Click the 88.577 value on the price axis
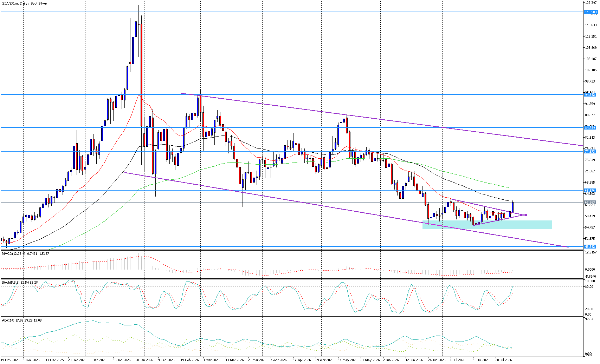 (x=590, y=115)
